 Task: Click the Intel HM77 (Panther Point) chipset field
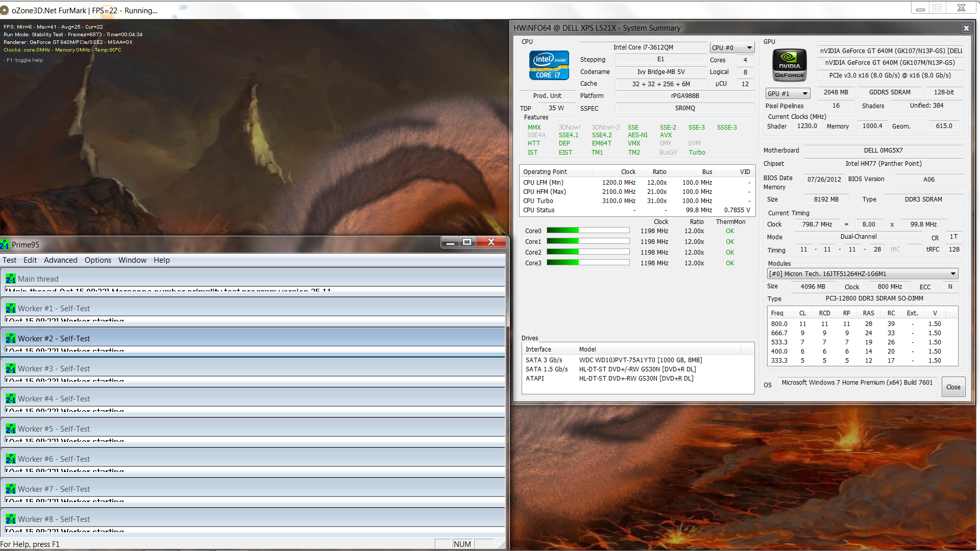point(883,164)
